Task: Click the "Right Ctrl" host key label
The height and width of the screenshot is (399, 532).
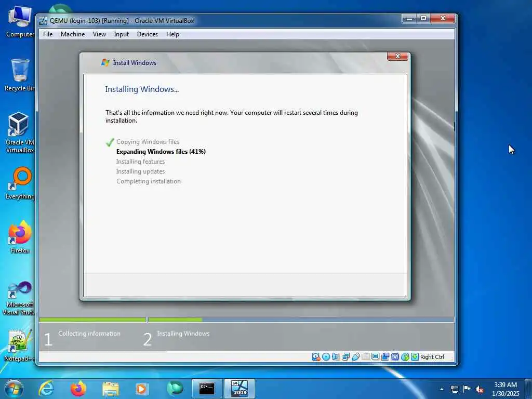Action: (x=432, y=357)
